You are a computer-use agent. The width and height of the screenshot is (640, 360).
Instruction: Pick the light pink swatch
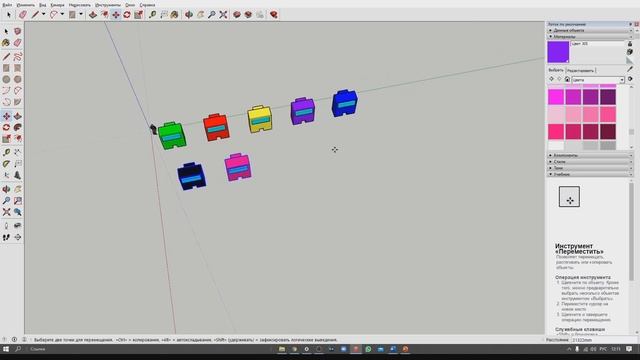tap(556, 115)
